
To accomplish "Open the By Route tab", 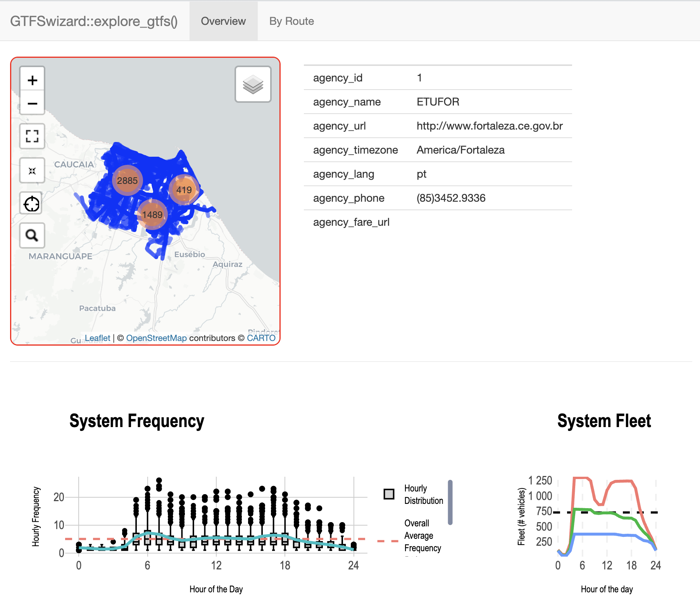I will (x=291, y=21).
